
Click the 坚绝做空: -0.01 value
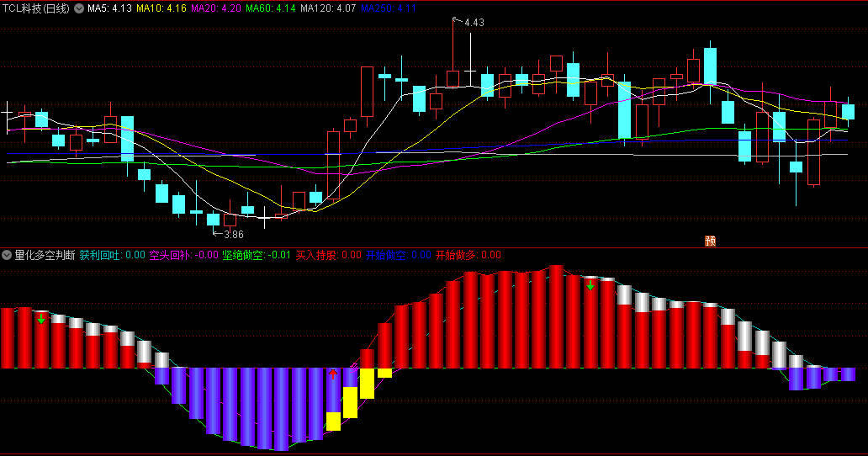257,255
